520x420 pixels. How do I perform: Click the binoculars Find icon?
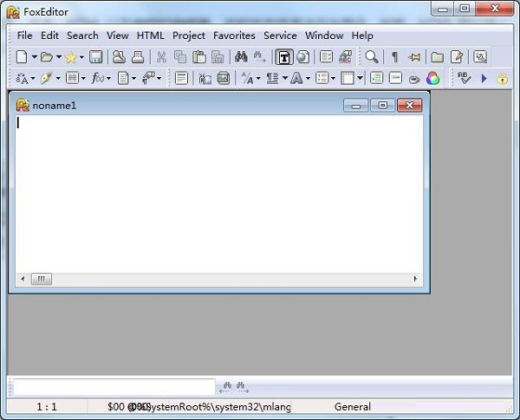(241, 57)
